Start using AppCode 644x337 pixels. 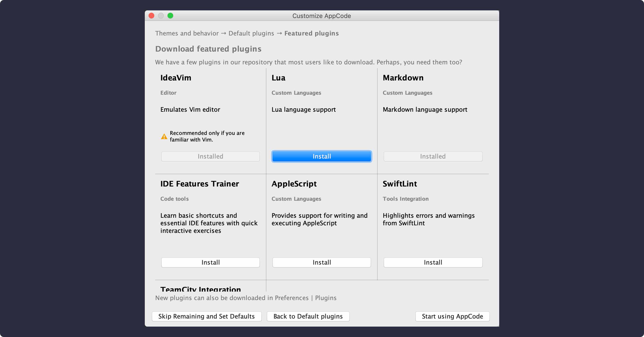tap(452, 316)
